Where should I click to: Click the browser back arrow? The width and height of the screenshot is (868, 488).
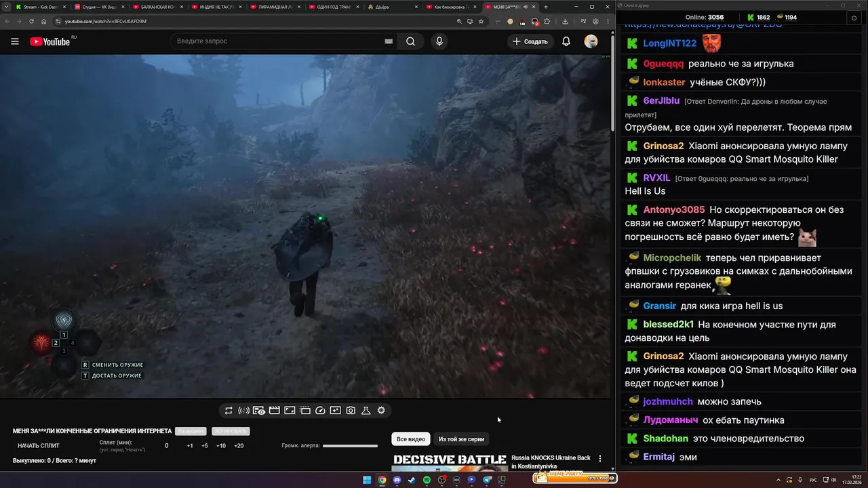click(7, 21)
